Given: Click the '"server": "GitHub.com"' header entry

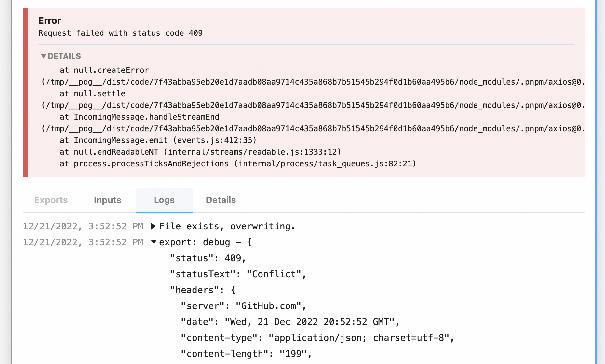Looking at the screenshot, I should 242,305.
